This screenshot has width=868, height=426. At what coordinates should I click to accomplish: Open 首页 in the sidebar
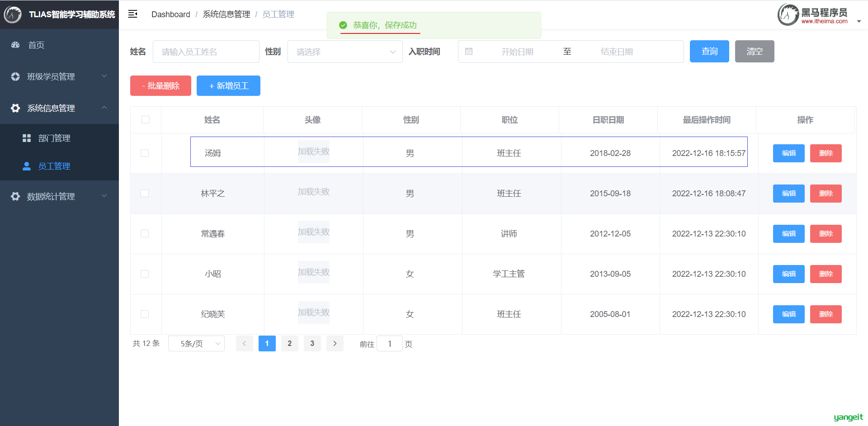(59, 45)
